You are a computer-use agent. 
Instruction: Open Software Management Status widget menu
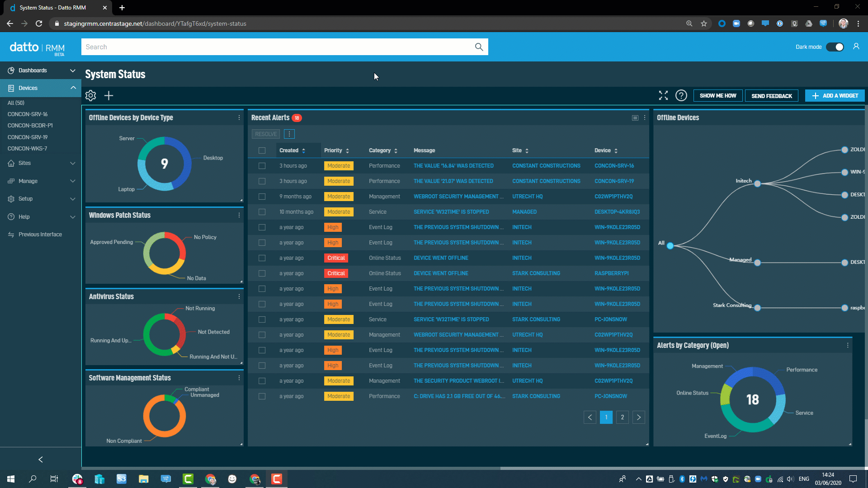point(239,378)
